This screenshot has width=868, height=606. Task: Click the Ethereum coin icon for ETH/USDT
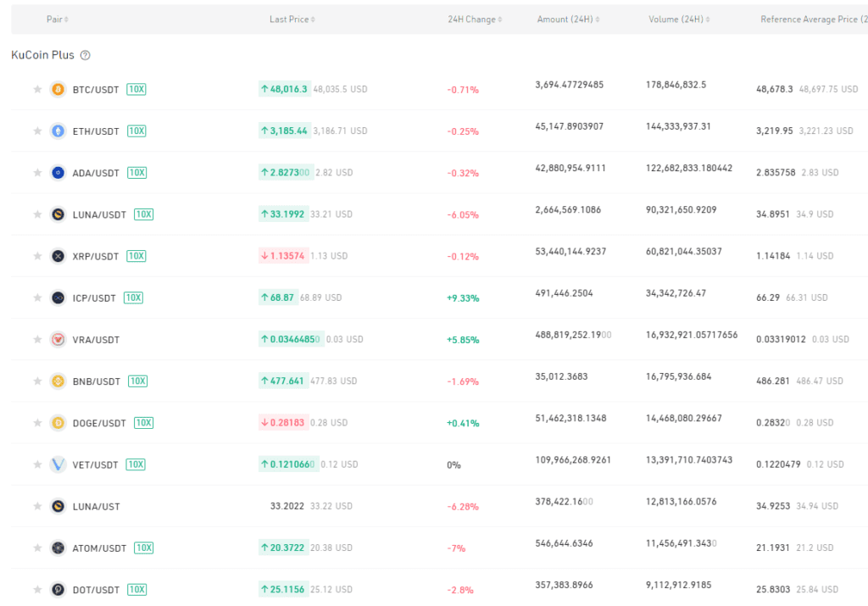pyautogui.click(x=58, y=131)
